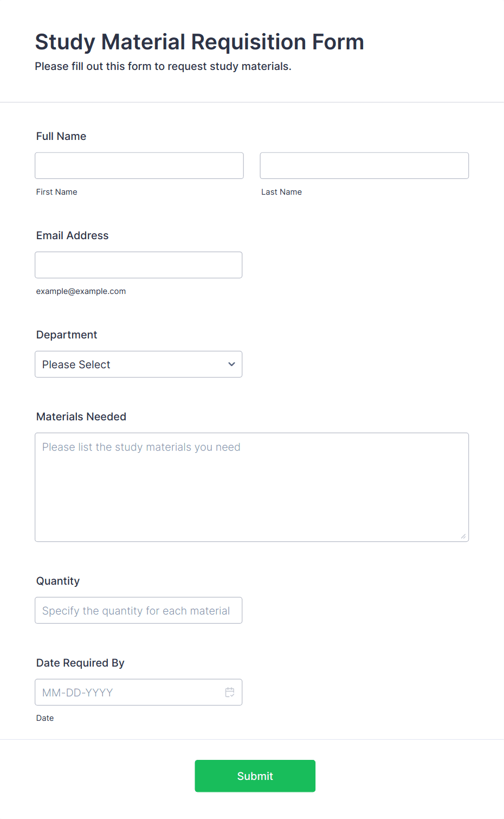The image size is (504, 819).
Task: Click the Date Required By label
Action: pos(80,663)
